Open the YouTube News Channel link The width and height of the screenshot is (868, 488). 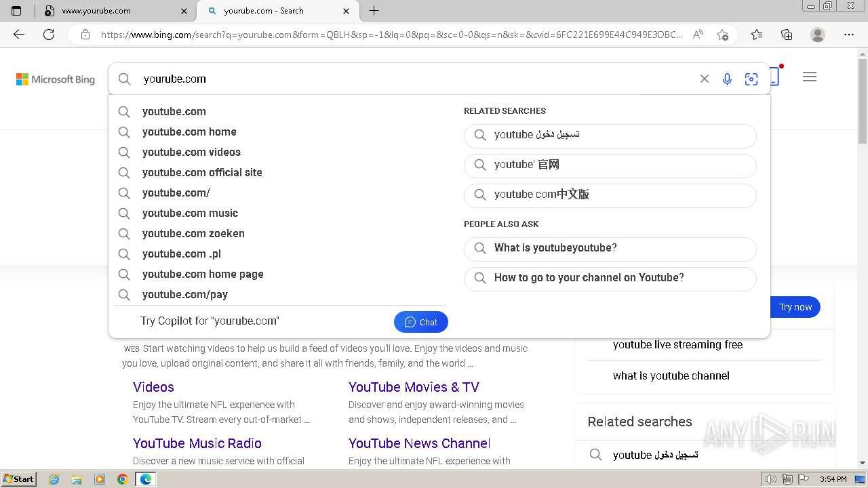pos(419,443)
